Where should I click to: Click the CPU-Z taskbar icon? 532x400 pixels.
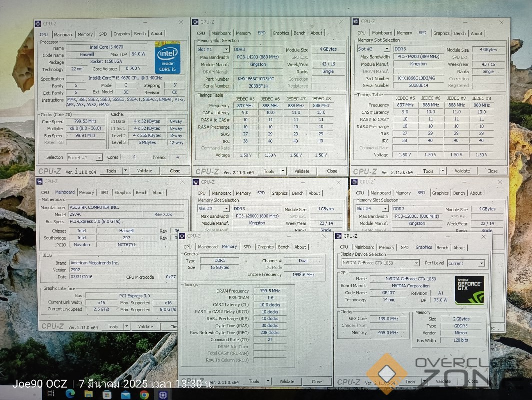[163, 395]
